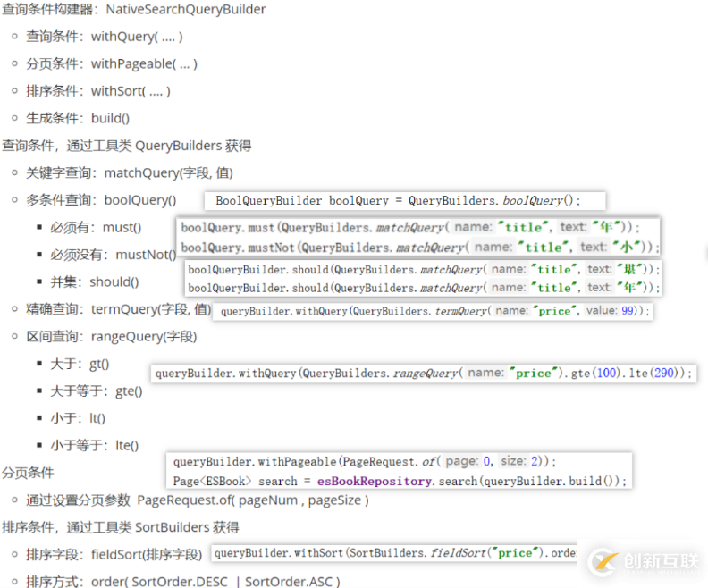Click the 分页条件 heading
Viewport: 708px width, 588px height.
coord(28,473)
